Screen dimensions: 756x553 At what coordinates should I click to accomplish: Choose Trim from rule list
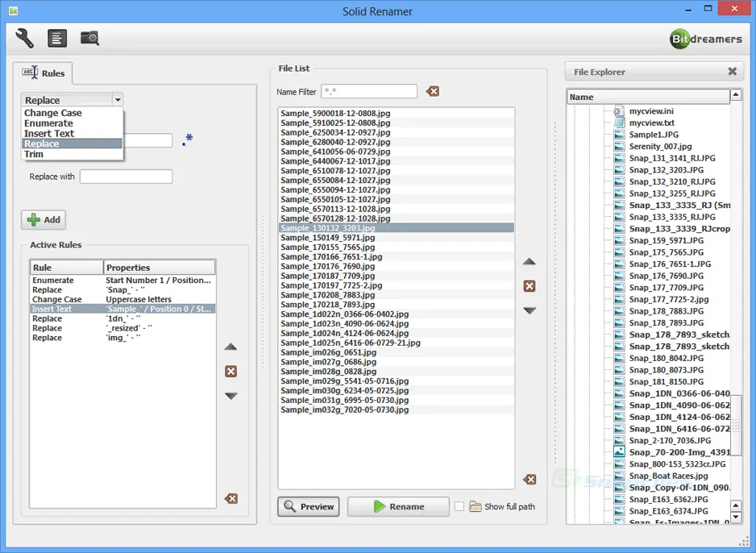[73, 154]
